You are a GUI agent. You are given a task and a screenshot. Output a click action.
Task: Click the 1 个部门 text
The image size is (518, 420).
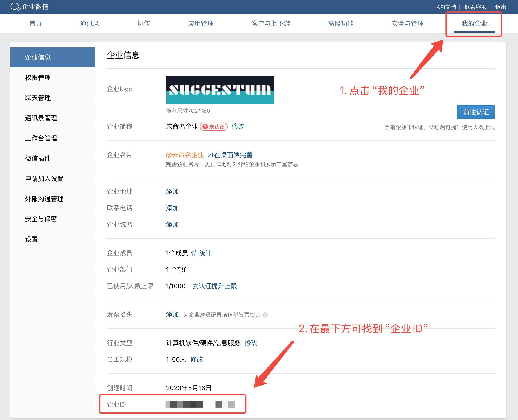click(178, 269)
